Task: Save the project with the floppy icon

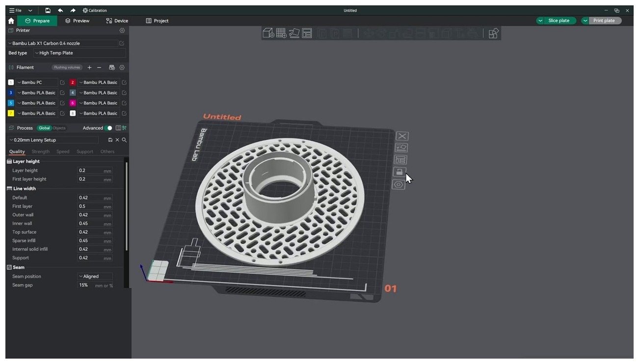Action: point(48,10)
